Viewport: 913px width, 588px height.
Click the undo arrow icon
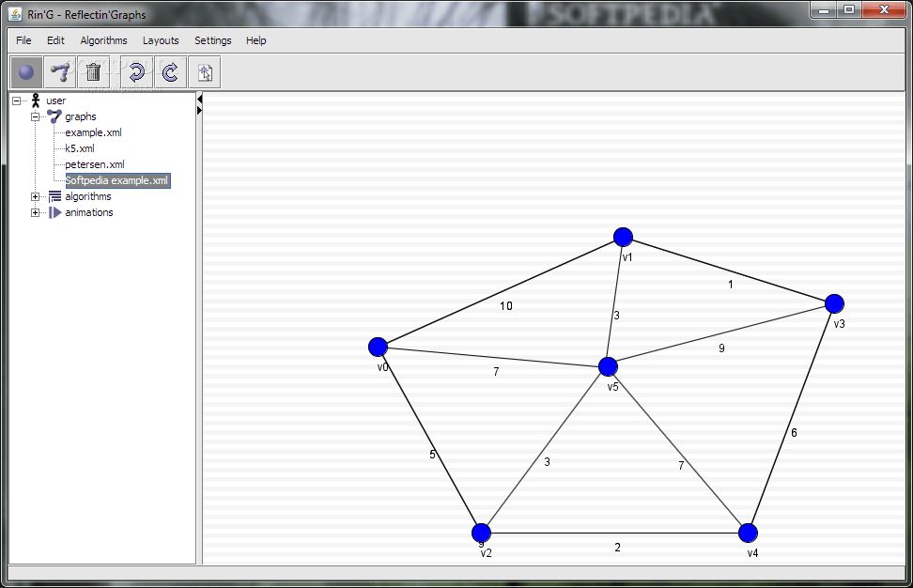coord(136,72)
